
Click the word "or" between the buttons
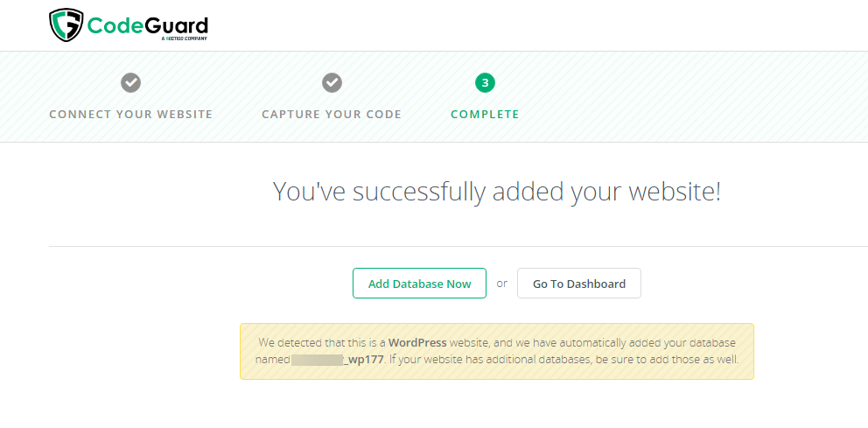[x=501, y=284]
